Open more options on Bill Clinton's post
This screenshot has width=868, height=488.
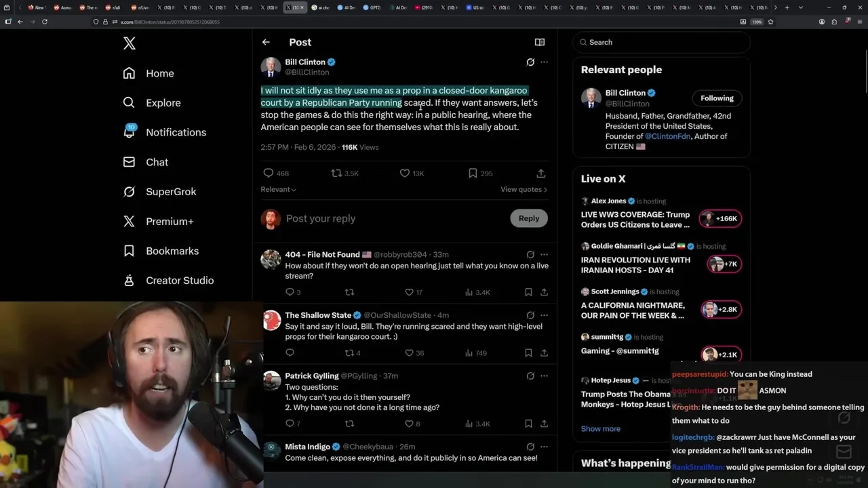pos(544,62)
